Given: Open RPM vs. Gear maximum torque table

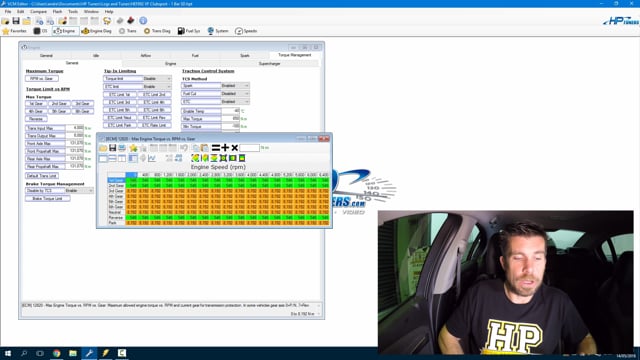Looking at the screenshot, I should click(42, 79).
